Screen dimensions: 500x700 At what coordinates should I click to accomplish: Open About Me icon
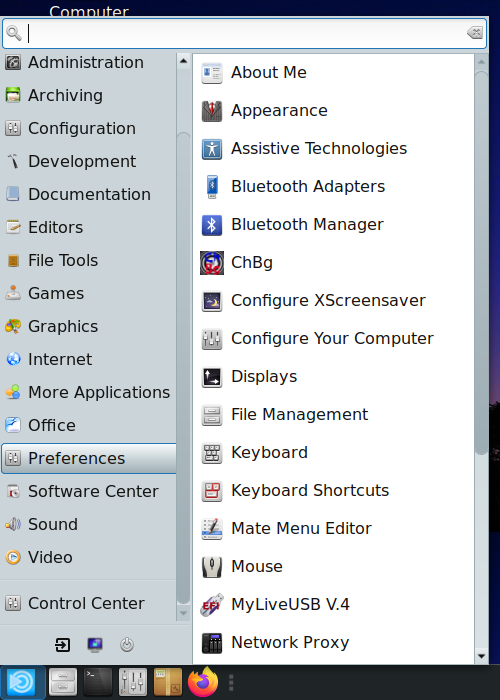coord(212,73)
